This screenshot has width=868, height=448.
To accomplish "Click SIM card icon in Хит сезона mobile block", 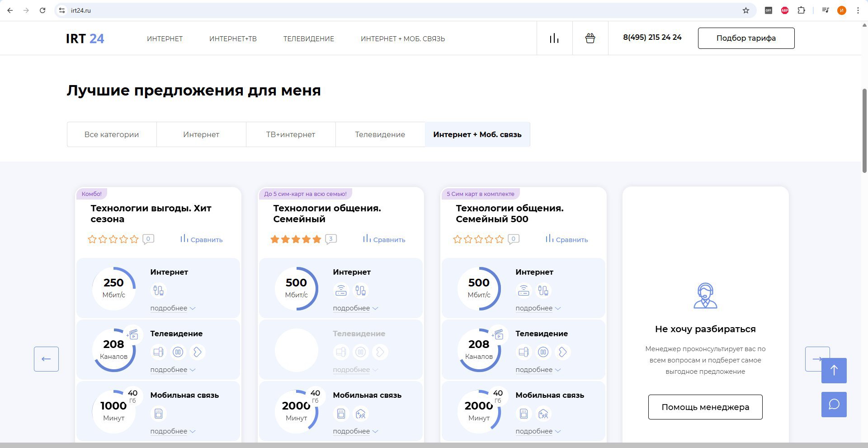I will click(x=158, y=414).
